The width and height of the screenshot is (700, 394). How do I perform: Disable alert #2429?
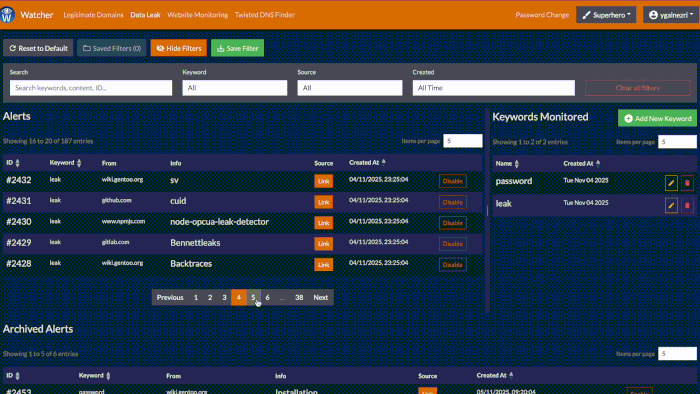tap(453, 244)
